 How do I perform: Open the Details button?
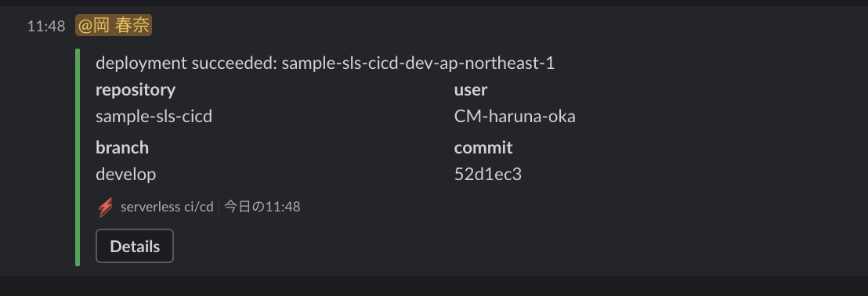click(x=135, y=246)
